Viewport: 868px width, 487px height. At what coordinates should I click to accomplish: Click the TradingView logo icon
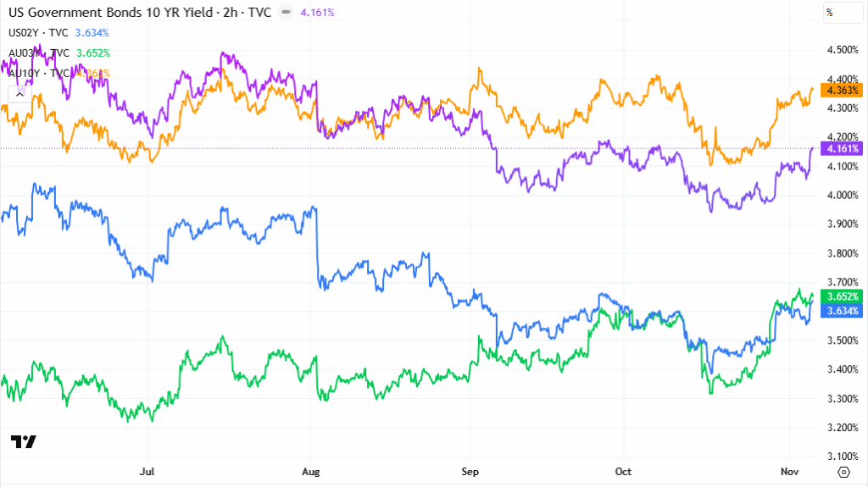point(23,441)
